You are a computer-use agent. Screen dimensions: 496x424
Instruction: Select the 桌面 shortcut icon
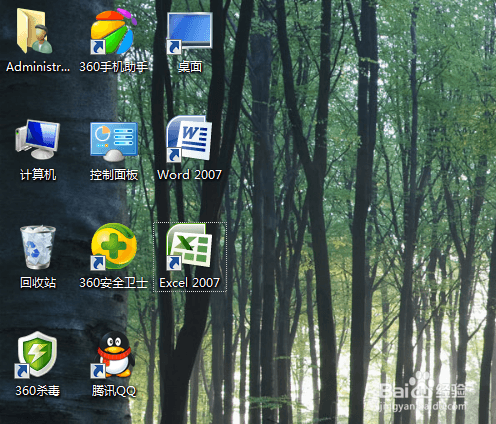click(189, 33)
